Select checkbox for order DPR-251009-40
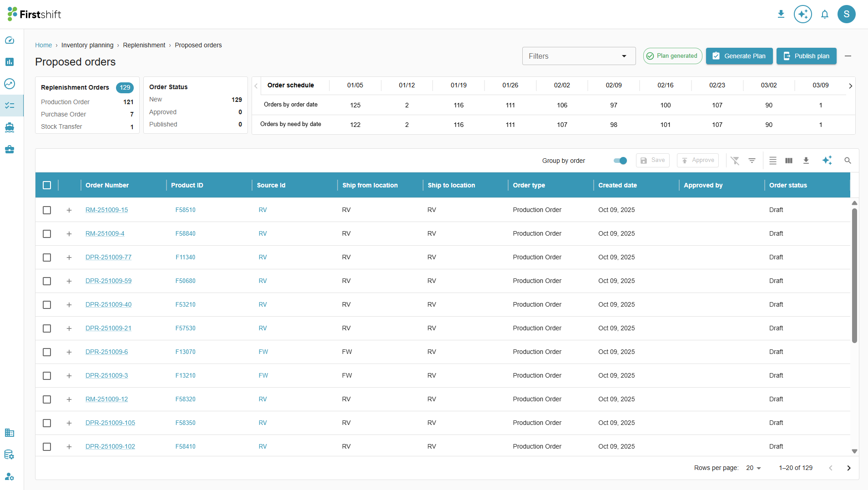The height and width of the screenshot is (490, 868). [x=47, y=305]
